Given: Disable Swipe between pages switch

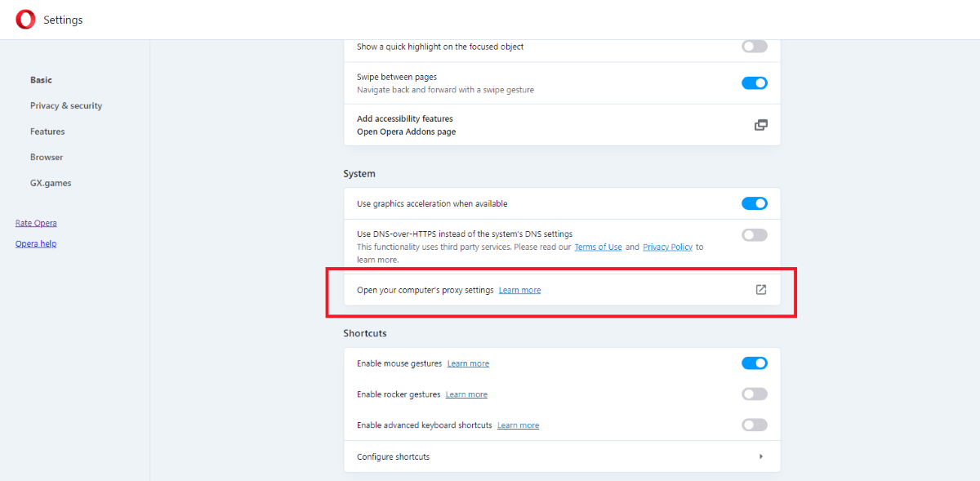Looking at the screenshot, I should [755, 82].
